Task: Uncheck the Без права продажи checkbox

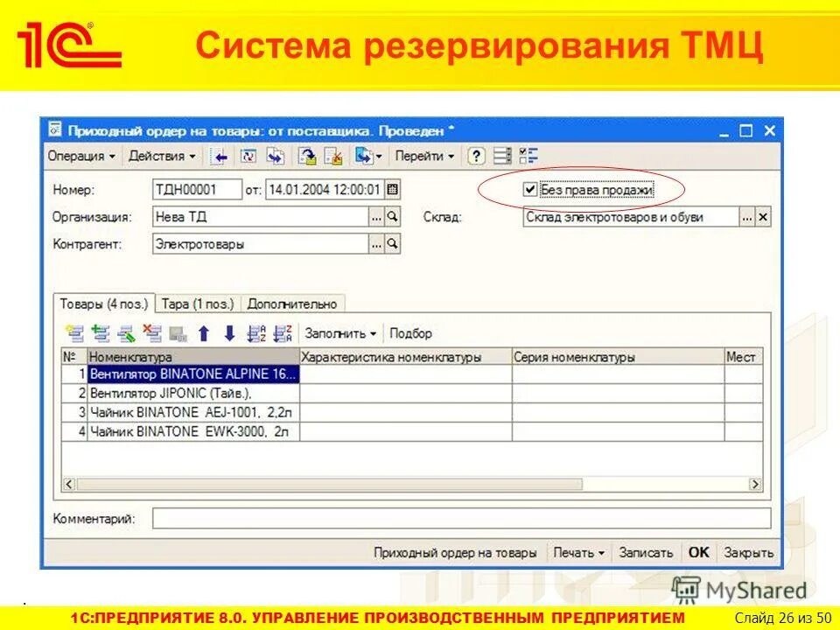Action: pyautogui.click(x=530, y=190)
